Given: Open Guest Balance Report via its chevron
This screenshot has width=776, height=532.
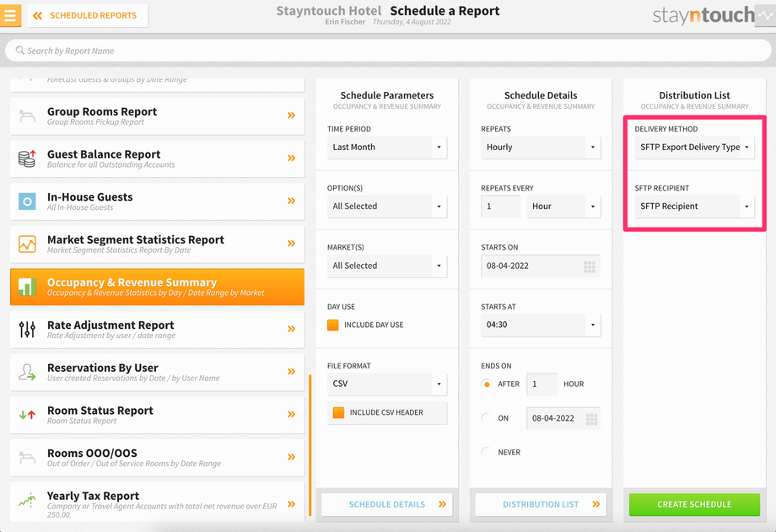Looking at the screenshot, I should pyautogui.click(x=292, y=158).
